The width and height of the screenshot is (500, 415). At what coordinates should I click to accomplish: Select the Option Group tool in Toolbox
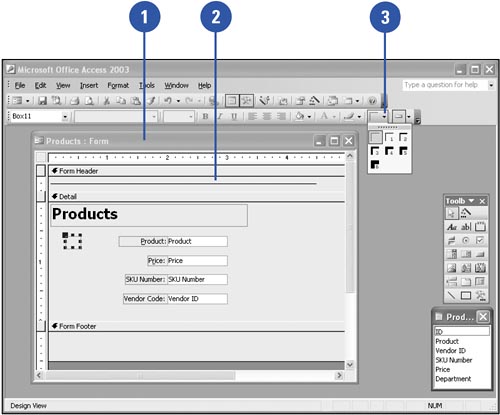480,227
